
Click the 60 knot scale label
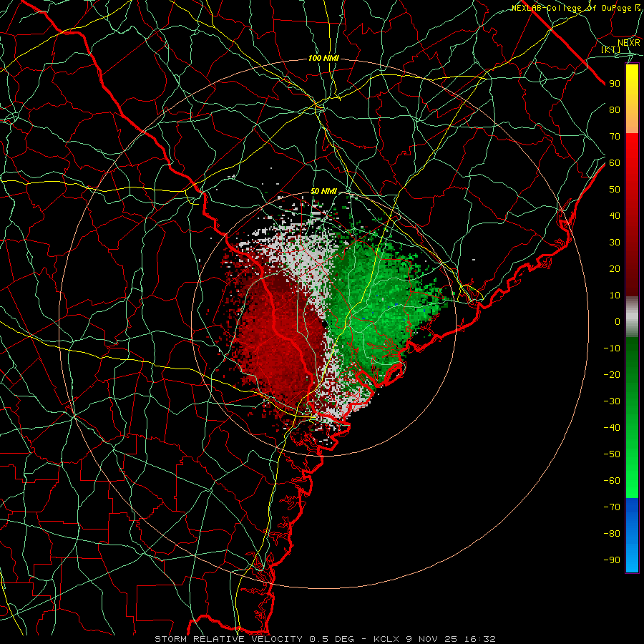[x=615, y=162]
